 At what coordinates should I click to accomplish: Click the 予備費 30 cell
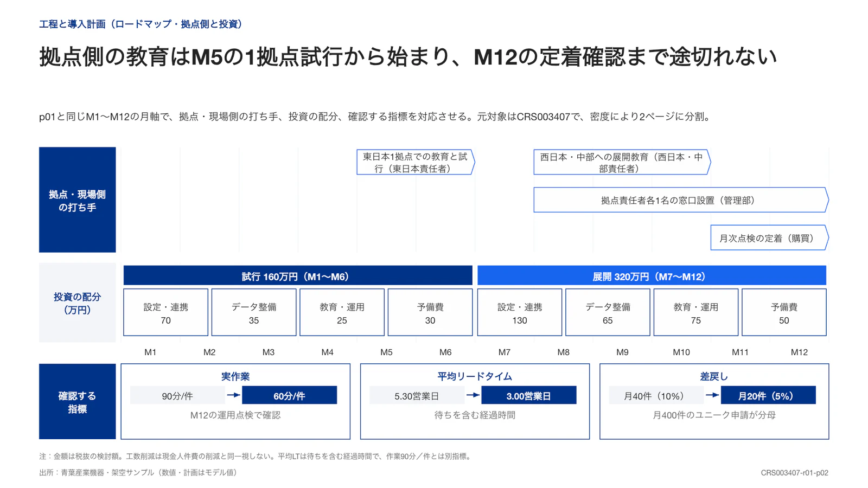pos(430,312)
